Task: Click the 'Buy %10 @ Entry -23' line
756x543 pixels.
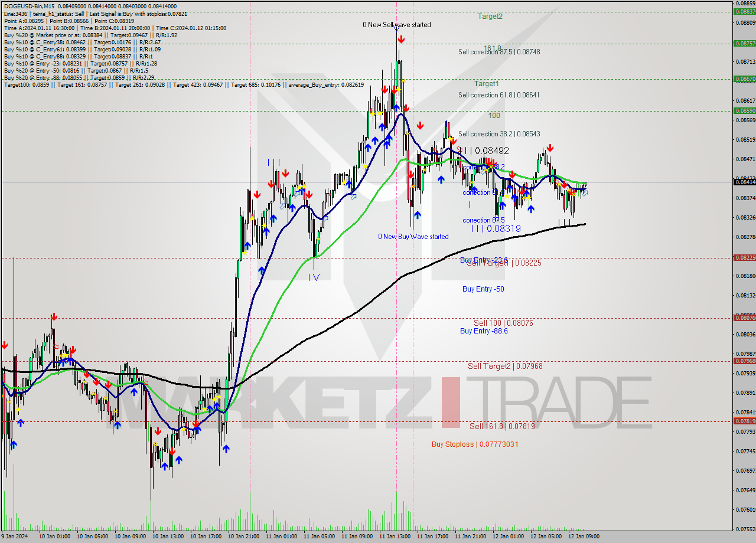Action: [80, 63]
